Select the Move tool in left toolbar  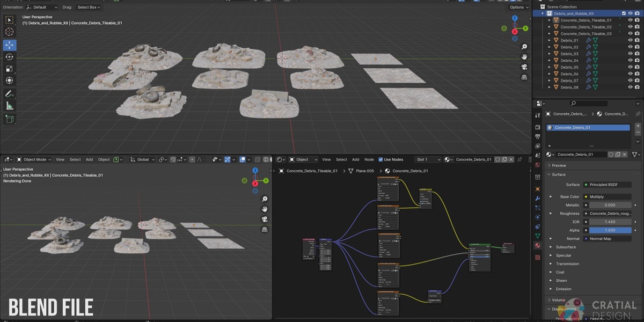pyautogui.click(x=10, y=45)
